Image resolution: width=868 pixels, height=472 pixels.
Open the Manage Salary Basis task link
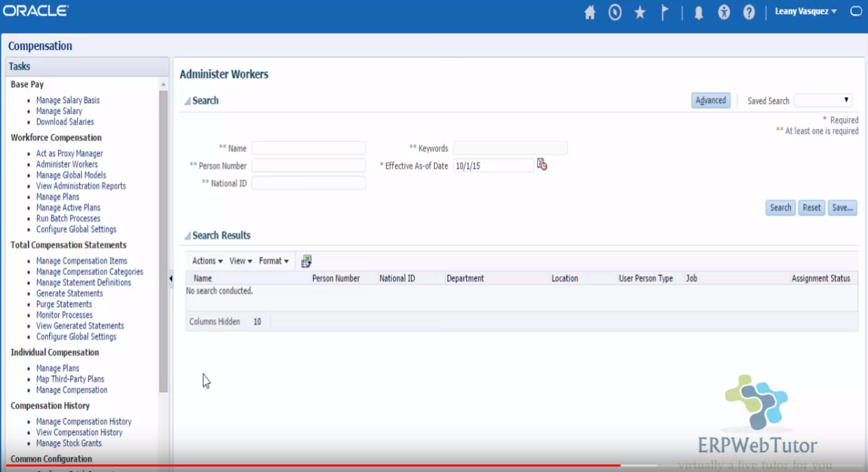point(68,100)
